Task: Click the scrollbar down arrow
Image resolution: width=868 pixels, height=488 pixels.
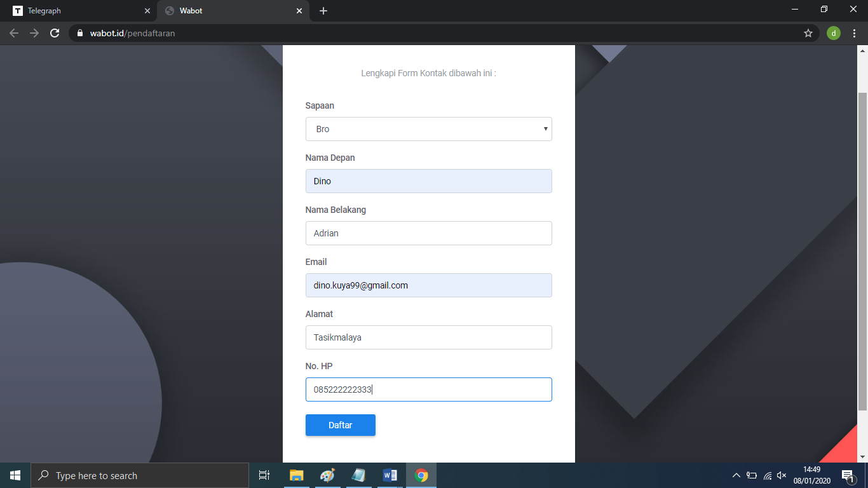Action: click(862, 457)
